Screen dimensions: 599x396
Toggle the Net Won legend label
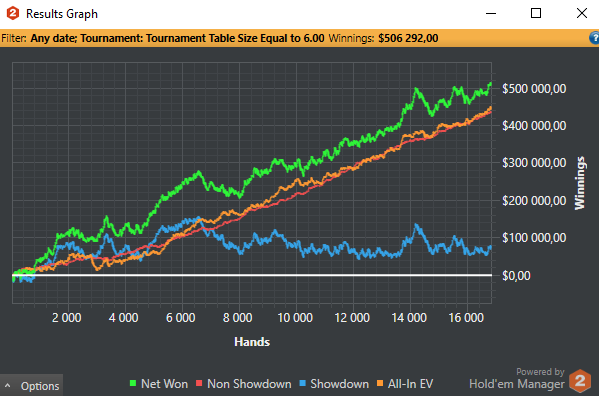(x=164, y=384)
